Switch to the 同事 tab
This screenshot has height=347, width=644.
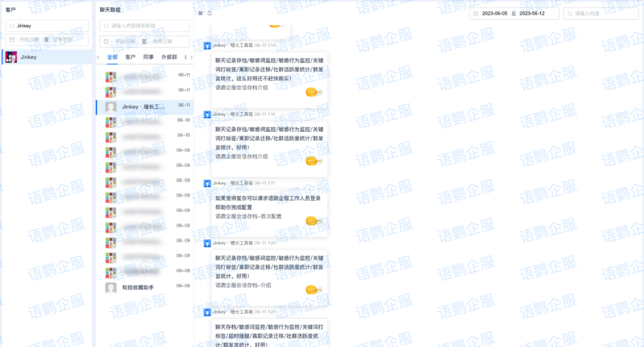[x=148, y=57]
